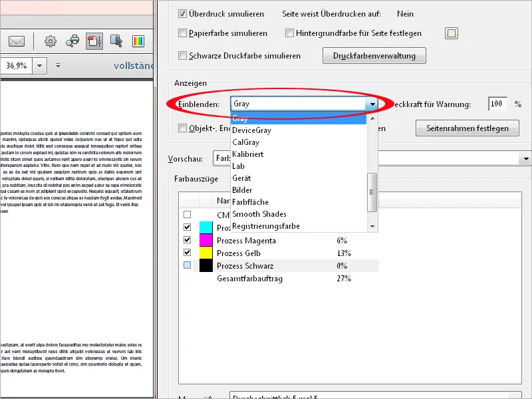
Task: Click the zoom percentage field 36,9%
Action: pos(16,65)
